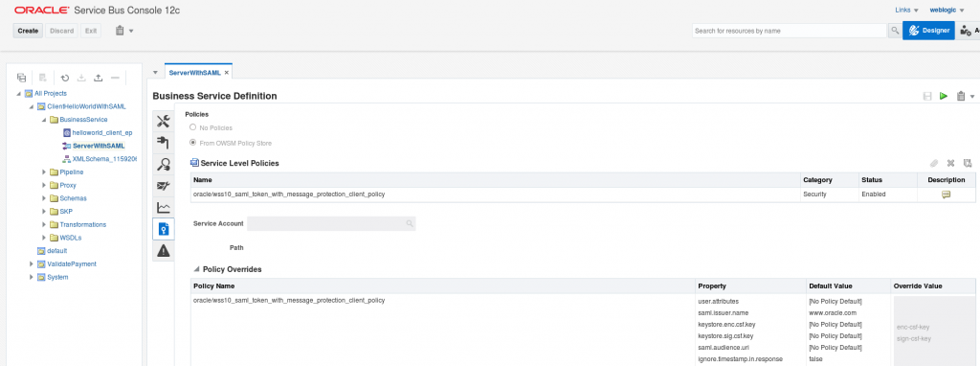Click the policy description comment icon
Screen dimensions: 980x366
click(946, 194)
